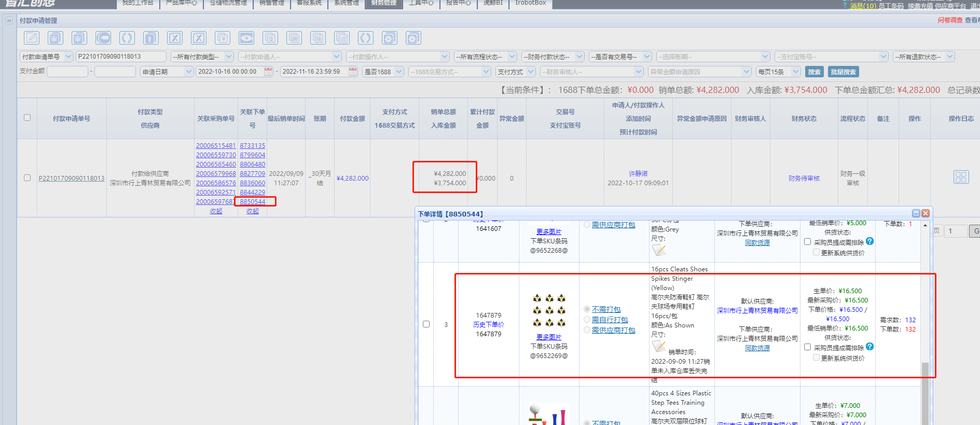Open the 所有流程状态 dropdown
980x425 pixels.
[x=486, y=57]
